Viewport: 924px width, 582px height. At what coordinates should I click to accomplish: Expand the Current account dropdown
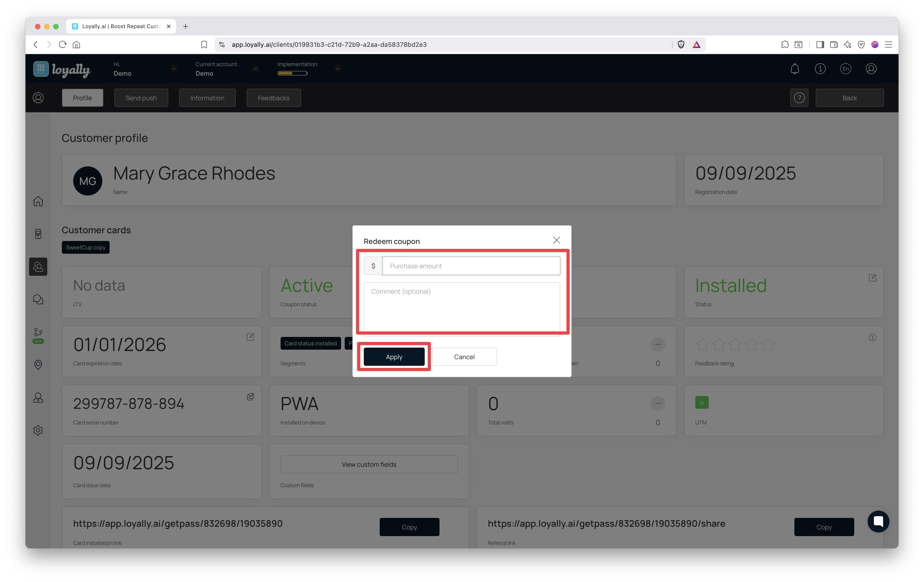tap(256, 69)
